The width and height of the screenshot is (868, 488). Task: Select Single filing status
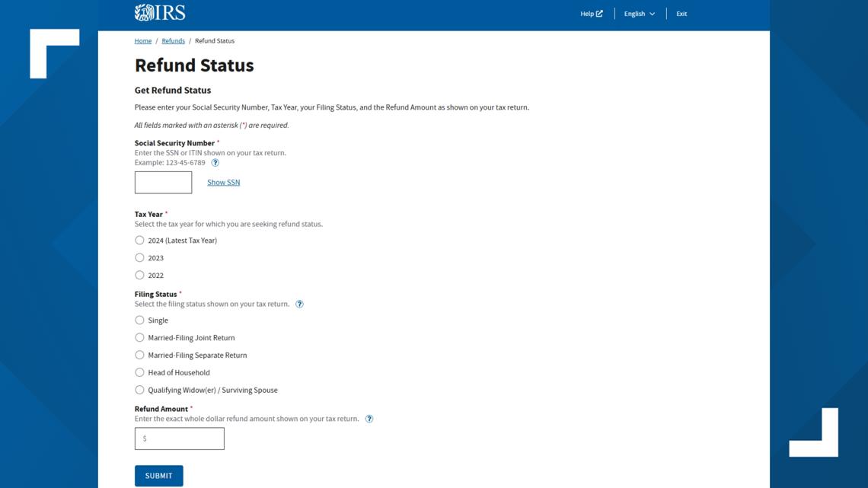(139, 321)
